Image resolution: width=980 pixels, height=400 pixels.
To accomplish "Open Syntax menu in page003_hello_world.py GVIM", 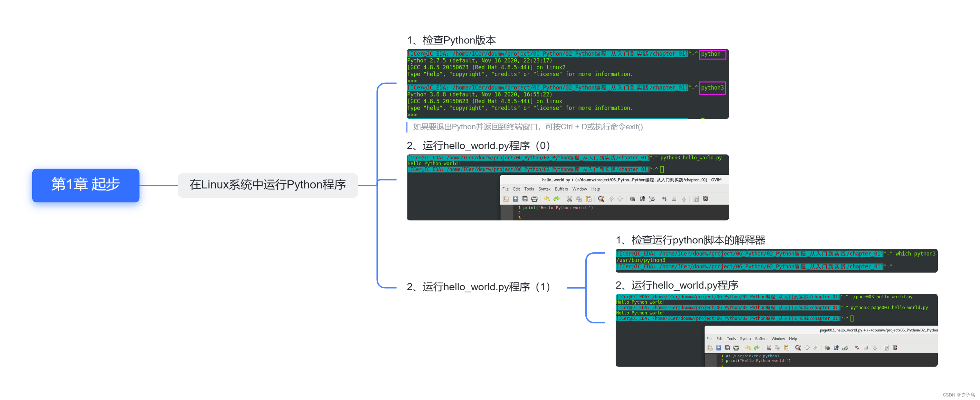I will (x=746, y=339).
